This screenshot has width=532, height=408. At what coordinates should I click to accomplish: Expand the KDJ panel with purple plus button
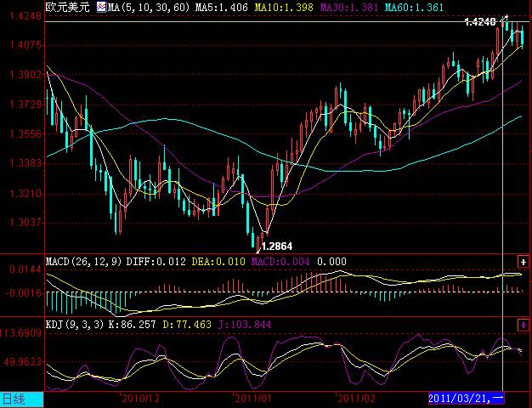pyautogui.click(x=523, y=325)
